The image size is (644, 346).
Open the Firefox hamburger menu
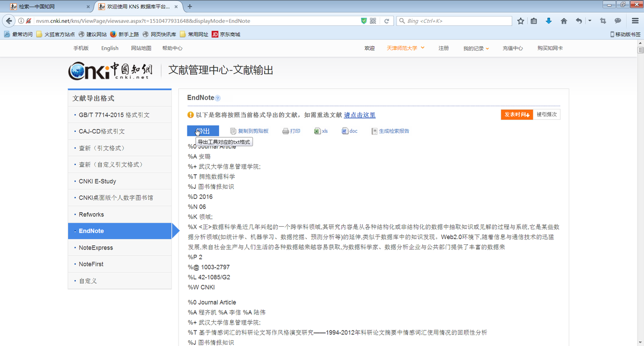point(635,21)
